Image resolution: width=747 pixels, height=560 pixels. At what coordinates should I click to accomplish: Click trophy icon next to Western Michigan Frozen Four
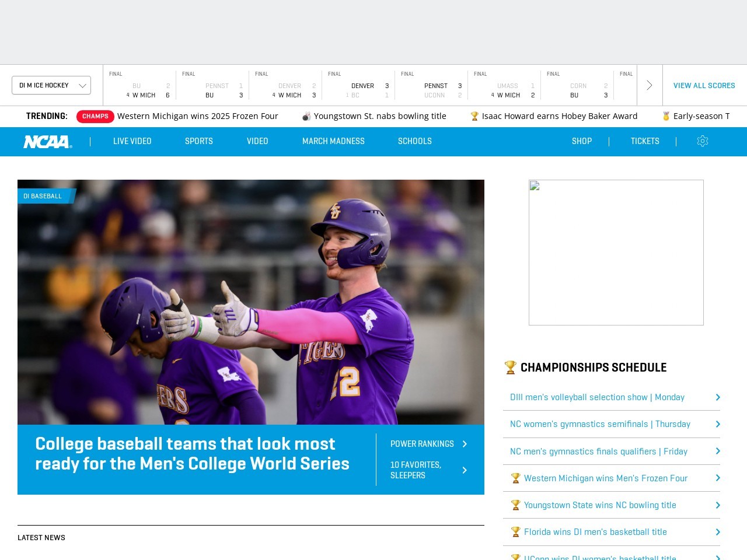(515, 478)
